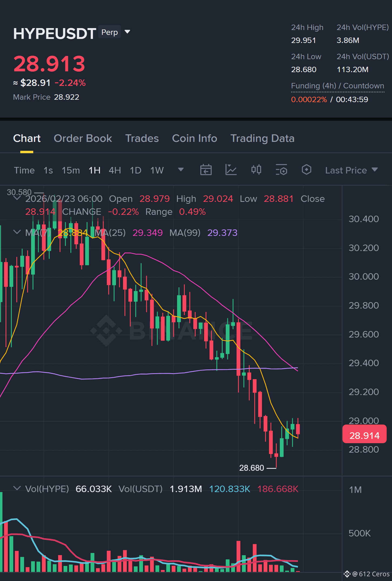This screenshot has width=392, height=581.
Task: Collapse the Vol(HYPE) volume legend chevron
Action: [17, 488]
